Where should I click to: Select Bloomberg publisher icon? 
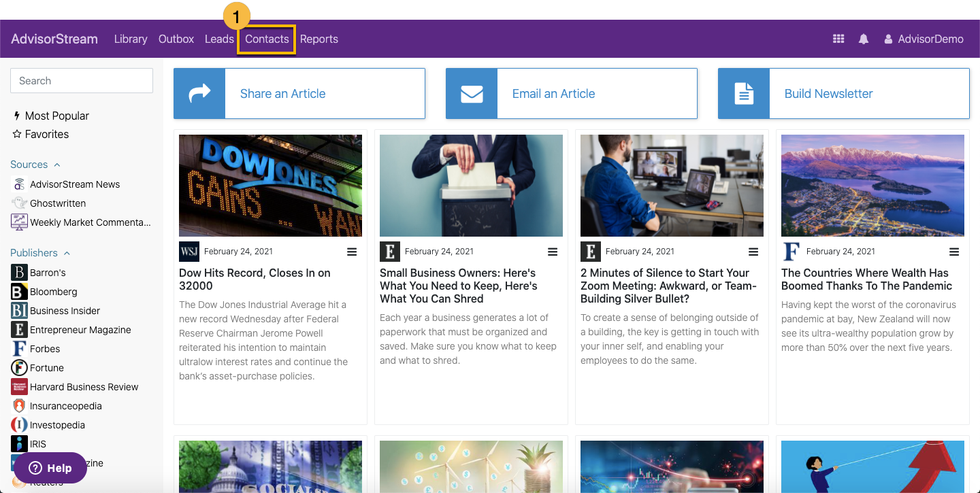[19, 292]
